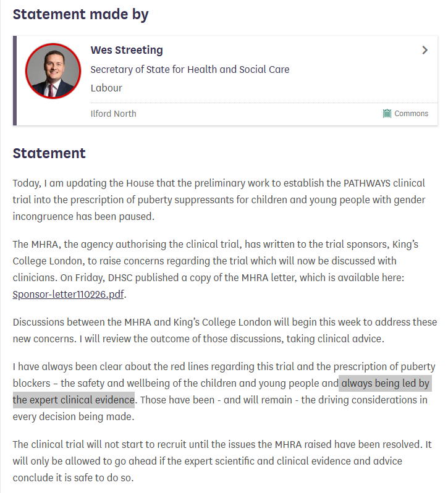The image size is (448, 493).
Task: Click Wes Streeting's portrait photo
Action: [x=53, y=71]
